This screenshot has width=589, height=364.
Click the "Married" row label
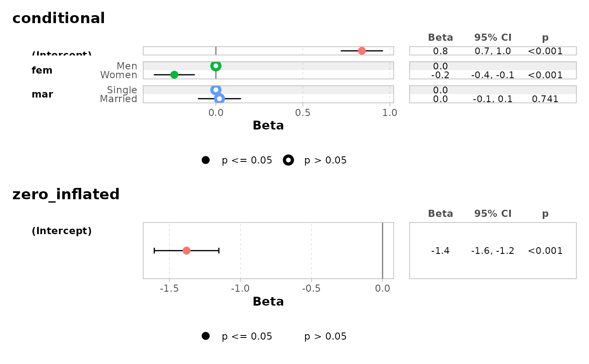[119, 99]
